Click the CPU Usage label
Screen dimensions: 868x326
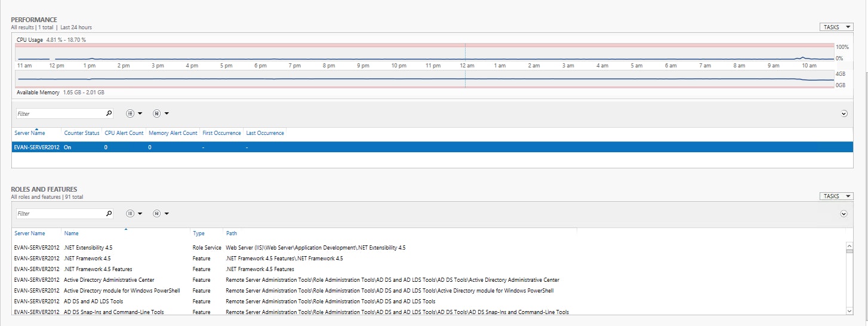30,39
